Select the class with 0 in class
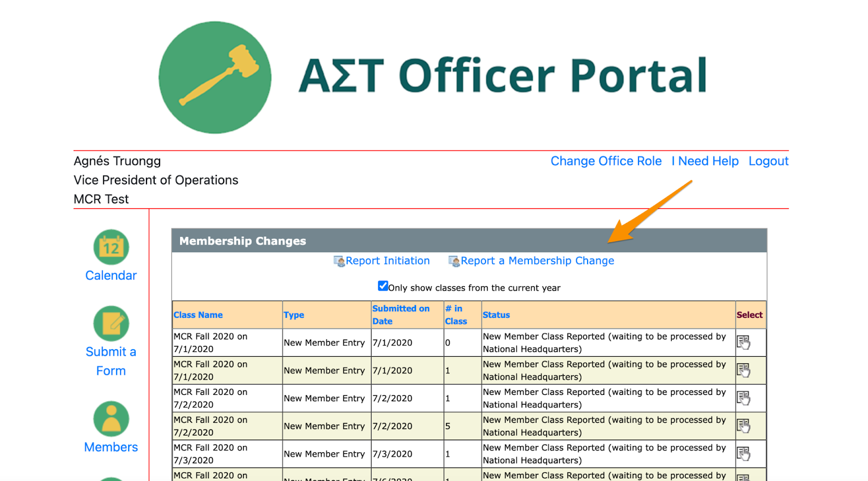Image resolution: width=868 pixels, height=481 pixels. tap(743, 343)
